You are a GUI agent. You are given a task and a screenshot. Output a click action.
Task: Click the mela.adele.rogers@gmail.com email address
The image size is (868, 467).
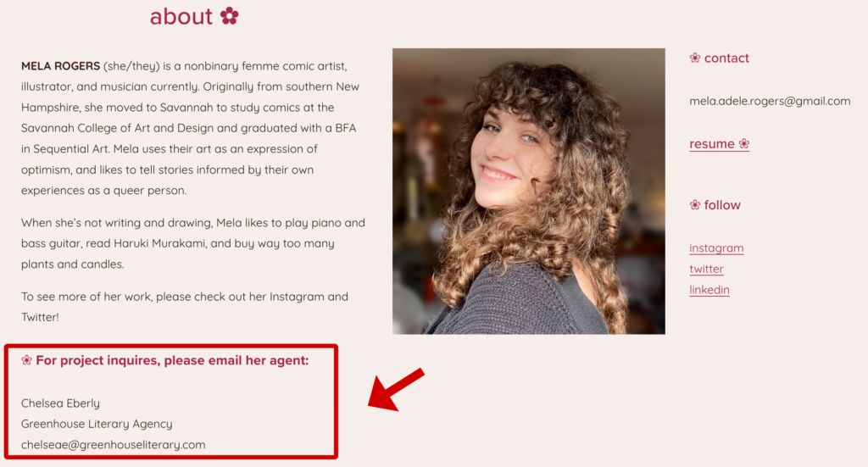770,101
